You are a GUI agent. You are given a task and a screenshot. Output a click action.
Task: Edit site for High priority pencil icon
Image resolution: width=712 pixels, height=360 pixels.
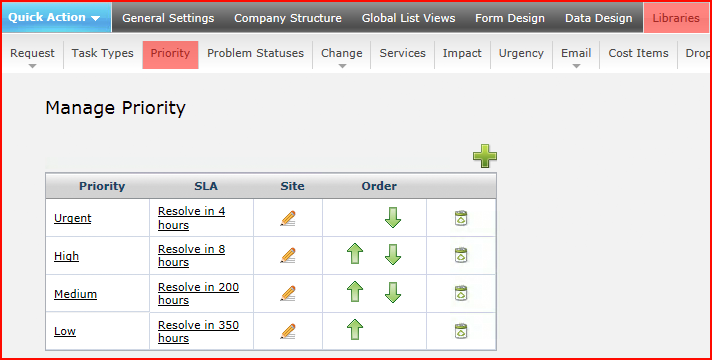click(x=288, y=256)
